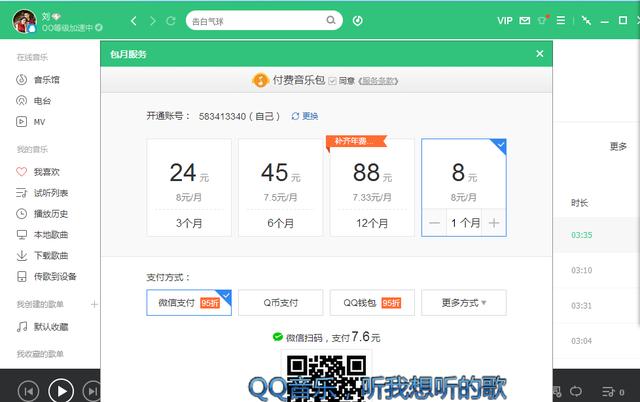Refresh the page with reload icon
The width and height of the screenshot is (640, 402).
coord(171,21)
